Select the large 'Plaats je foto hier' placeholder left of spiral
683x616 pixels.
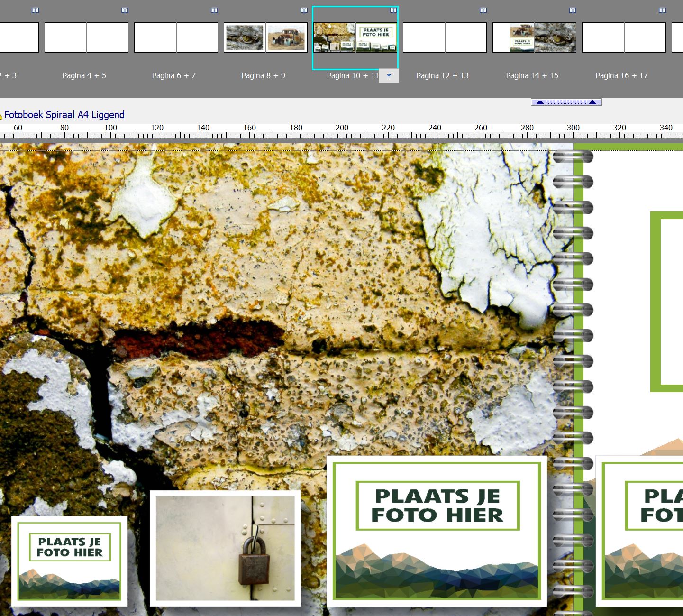437,531
